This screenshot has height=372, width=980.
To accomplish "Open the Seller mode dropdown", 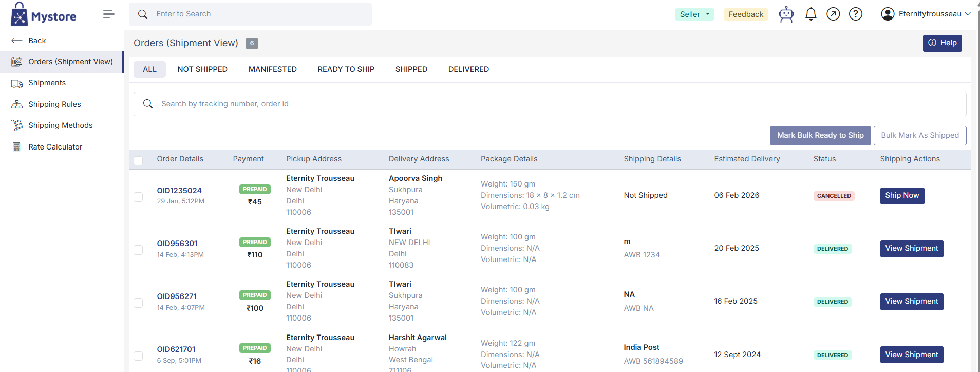I will pos(694,14).
